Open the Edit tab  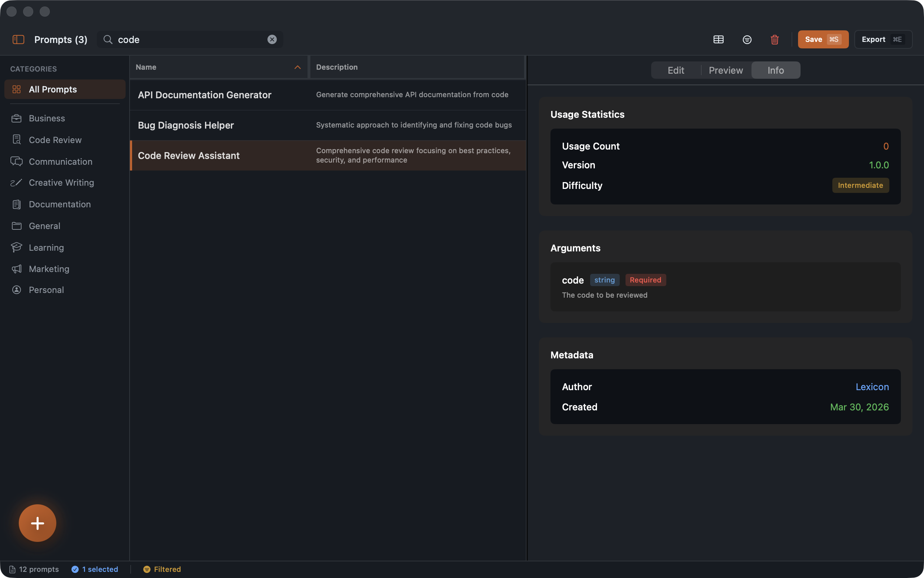click(x=676, y=70)
